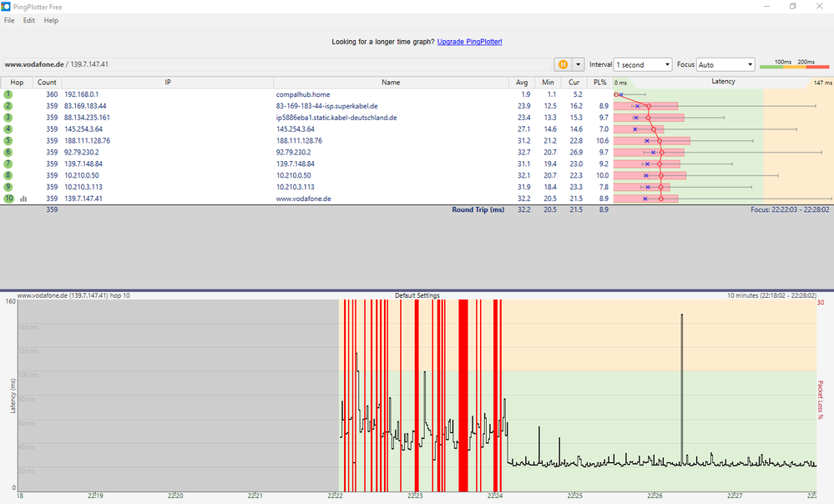
Task: Open the Edit menu
Action: coord(28,20)
